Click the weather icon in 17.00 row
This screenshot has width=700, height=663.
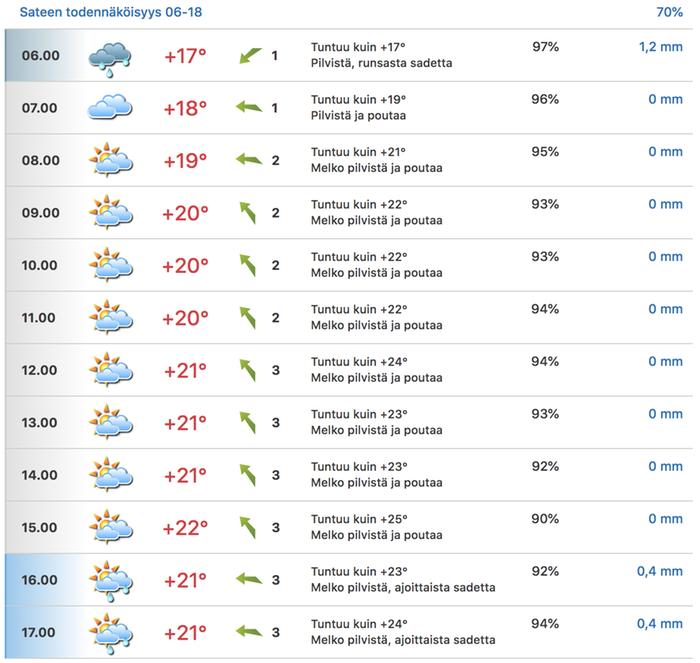[110, 633]
